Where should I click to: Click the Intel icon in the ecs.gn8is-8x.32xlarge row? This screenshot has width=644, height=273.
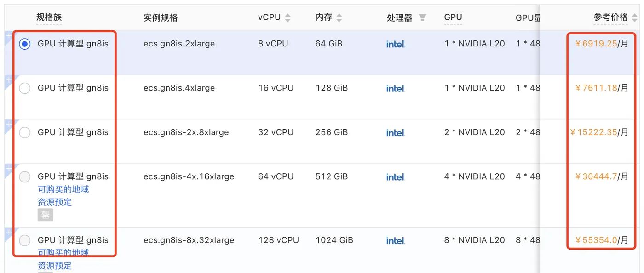[x=396, y=240]
